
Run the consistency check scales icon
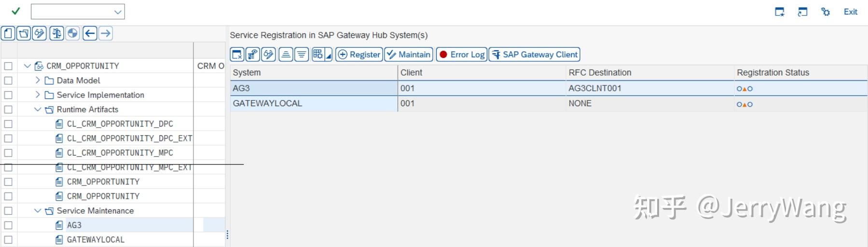click(x=56, y=33)
